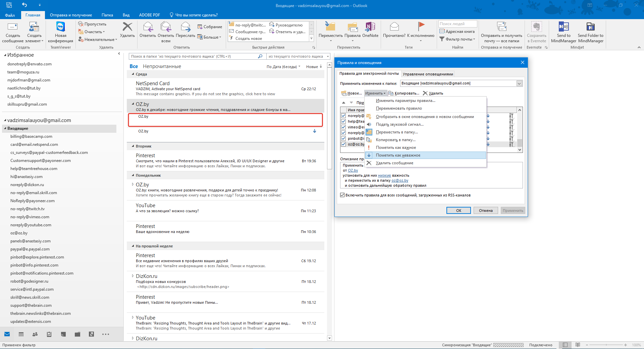This screenshot has width=644, height=349.
Task: Click Копировать... rule button
Action: [x=404, y=93]
